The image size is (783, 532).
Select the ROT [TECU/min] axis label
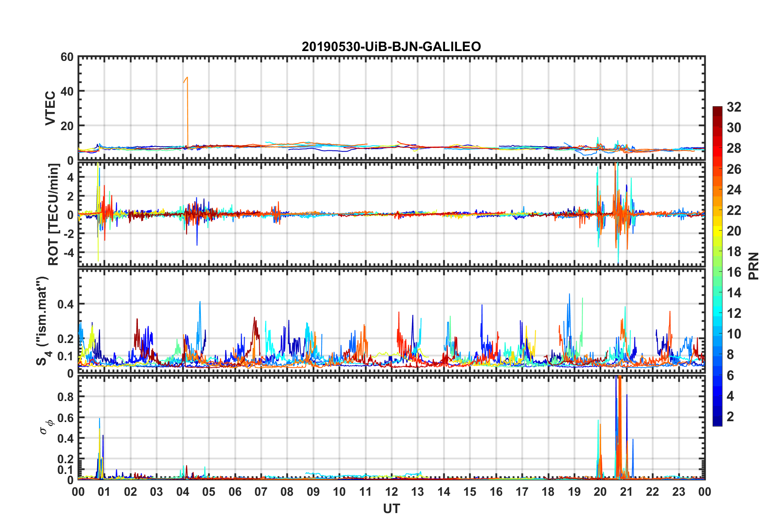54,215
